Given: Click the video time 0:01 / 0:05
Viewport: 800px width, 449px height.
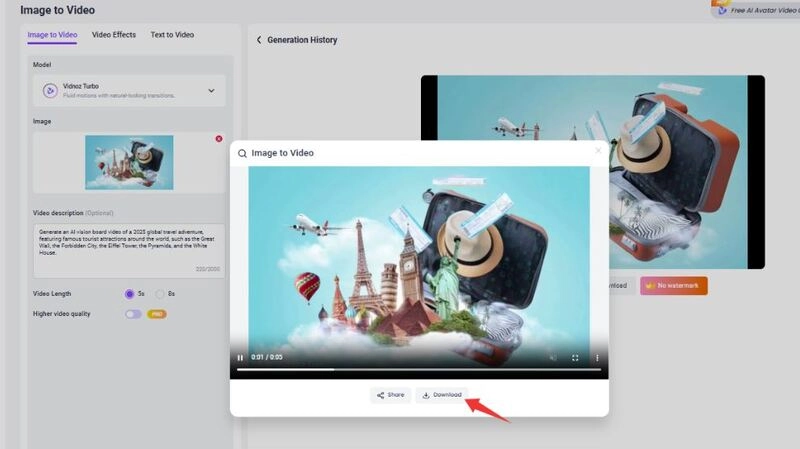Looking at the screenshot, I should [x=267, y=357].
